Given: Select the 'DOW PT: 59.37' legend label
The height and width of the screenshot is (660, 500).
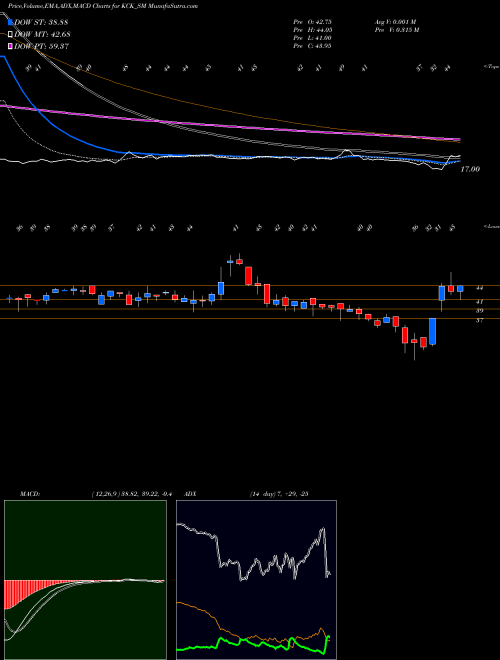Looking at the screenshot, I should pyautogui.click(x=41, y=46).
